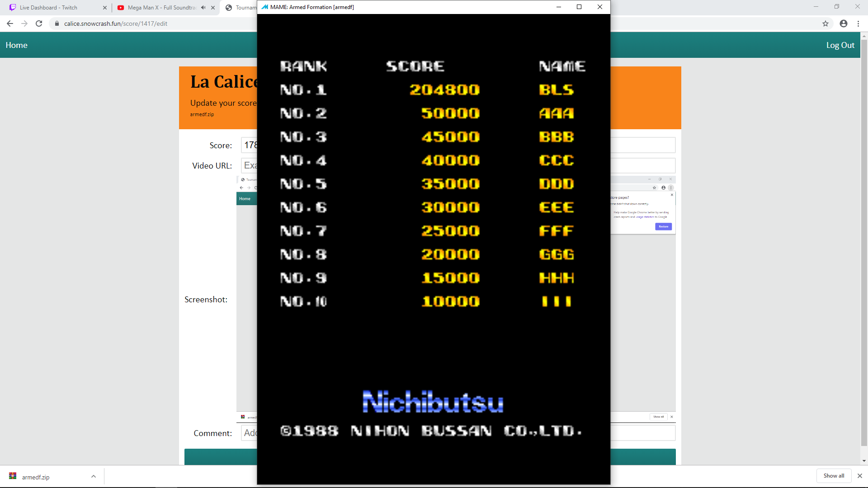868x488 pixels.
Task: Click the armedf.zip text under Update your score
Action: (x=202, y=114)
